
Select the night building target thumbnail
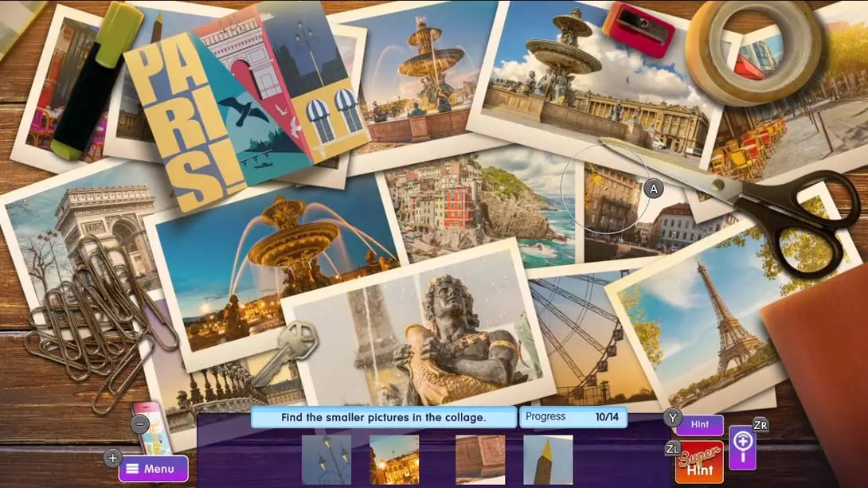tap(394, 459)
